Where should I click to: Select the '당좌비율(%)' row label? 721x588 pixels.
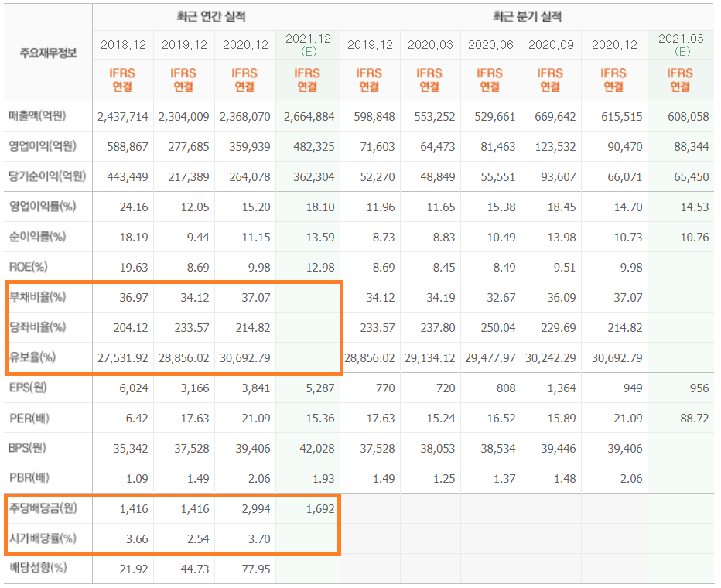click(x=37, y=326)
